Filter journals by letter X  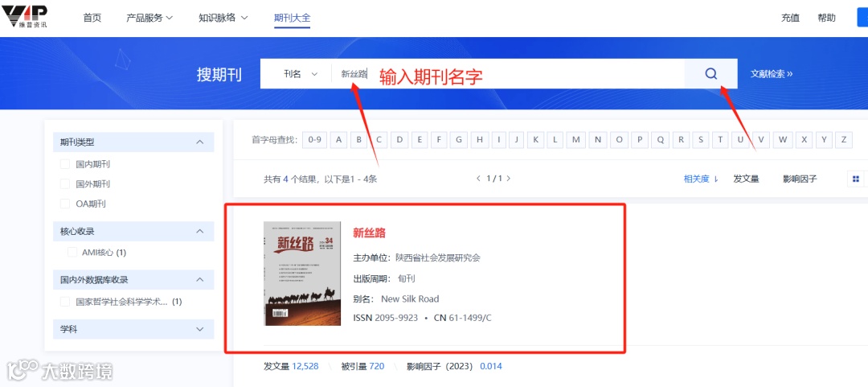[x=804, y=140]
